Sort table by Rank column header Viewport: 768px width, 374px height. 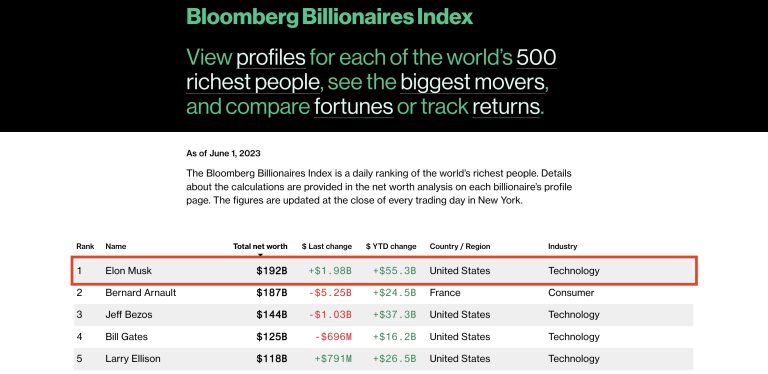pos(85,246)
